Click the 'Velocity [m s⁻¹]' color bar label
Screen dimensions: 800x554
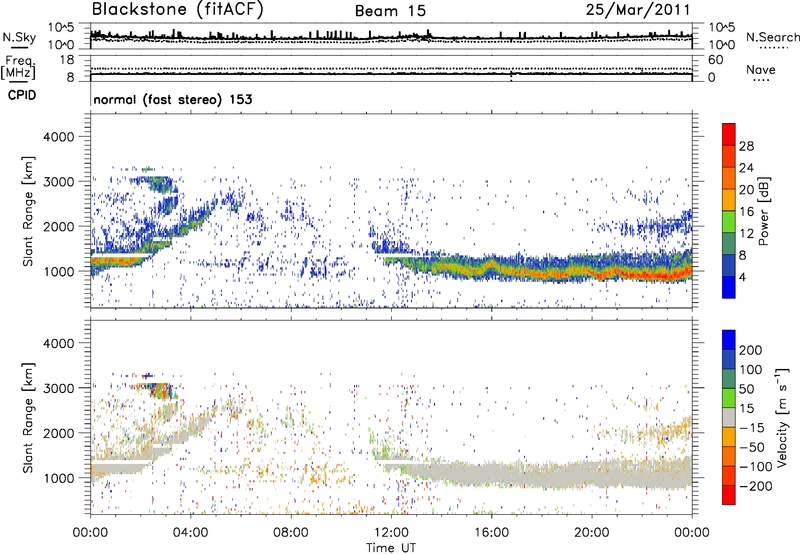tap(781, 417)
